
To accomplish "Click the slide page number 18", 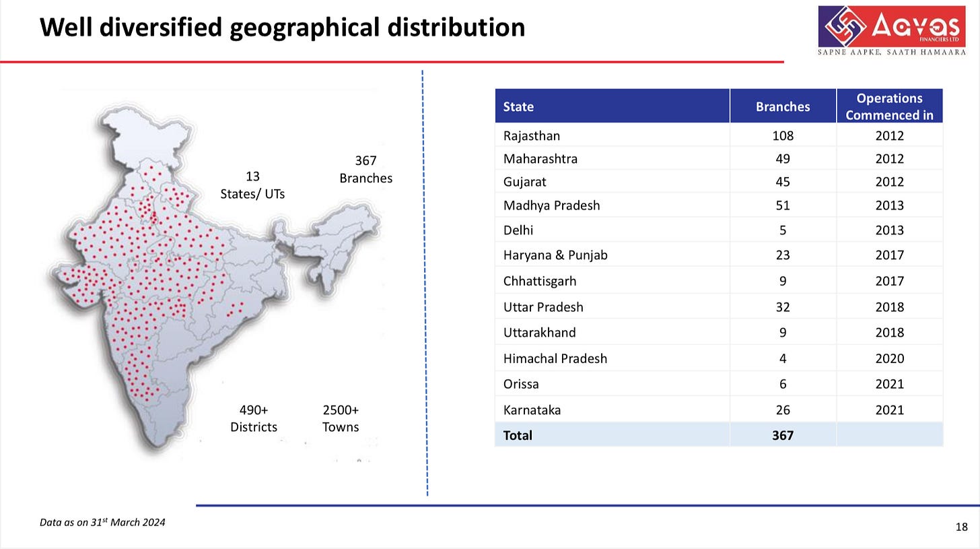I will tap(961, 527).
